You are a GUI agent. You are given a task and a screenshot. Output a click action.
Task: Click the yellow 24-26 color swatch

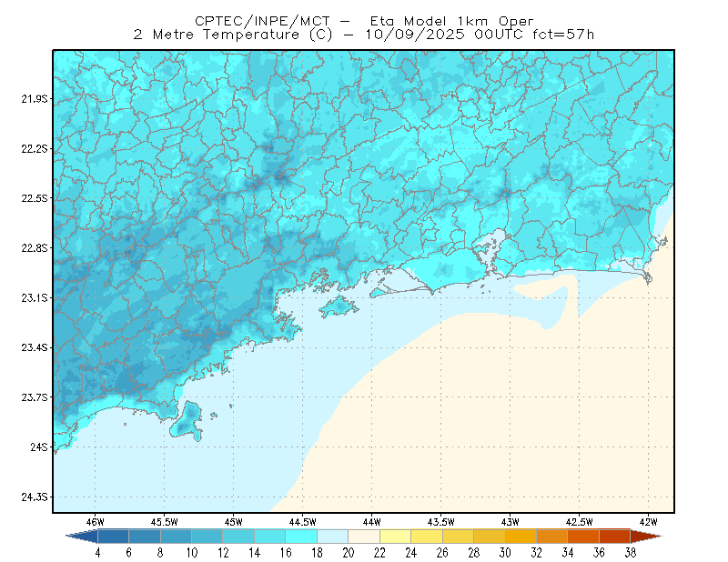point(427,536)
